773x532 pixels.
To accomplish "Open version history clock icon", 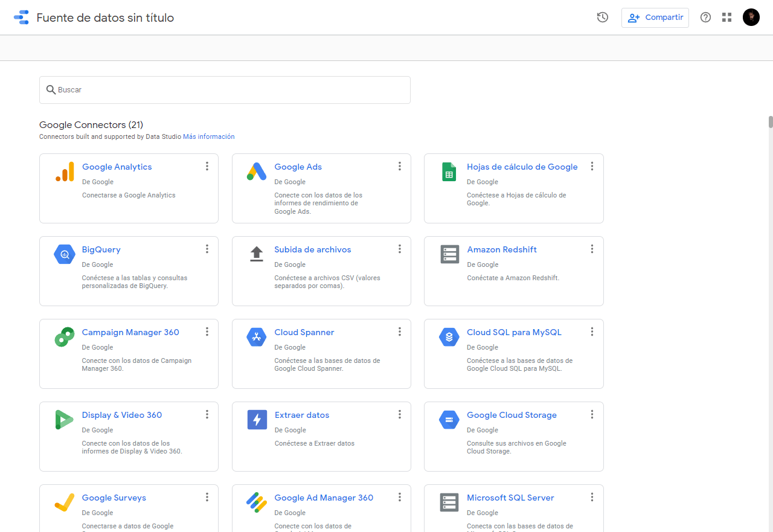I will pos(602,18).
